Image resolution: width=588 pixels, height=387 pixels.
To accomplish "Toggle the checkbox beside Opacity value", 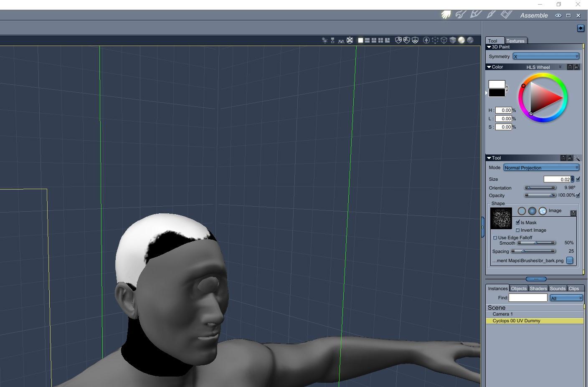I will pos(578,195).
